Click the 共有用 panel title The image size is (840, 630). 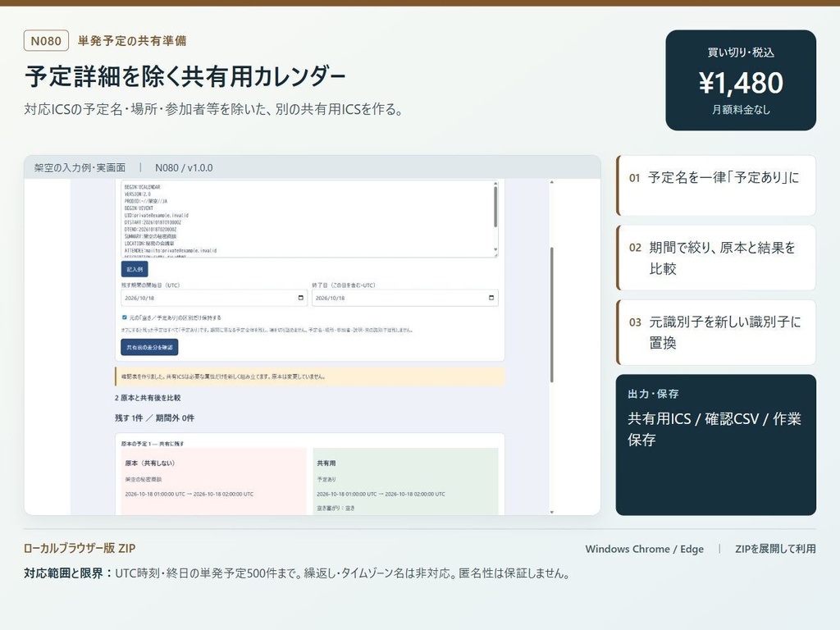[x=326, y=463]
